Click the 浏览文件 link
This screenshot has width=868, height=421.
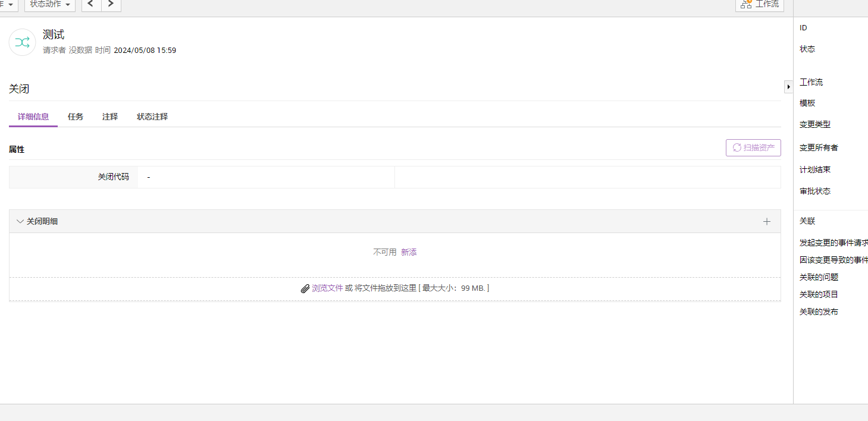click(327, 288)
